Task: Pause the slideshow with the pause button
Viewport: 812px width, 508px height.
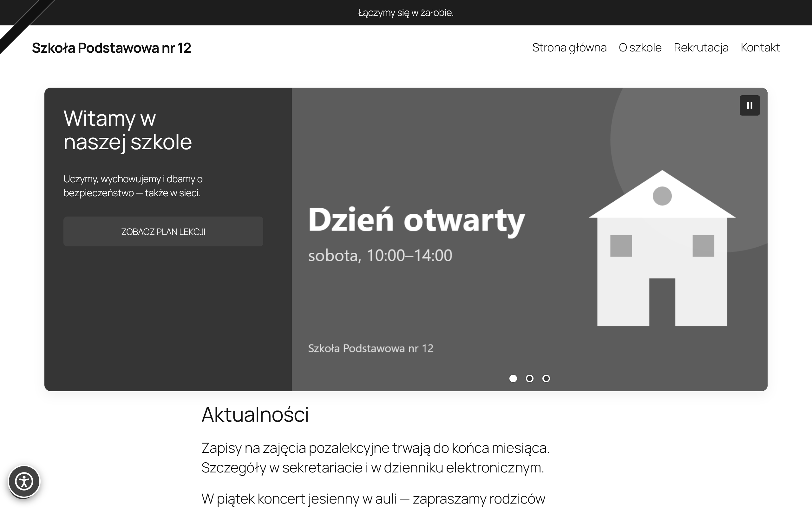Action: [x=750, y=105]
